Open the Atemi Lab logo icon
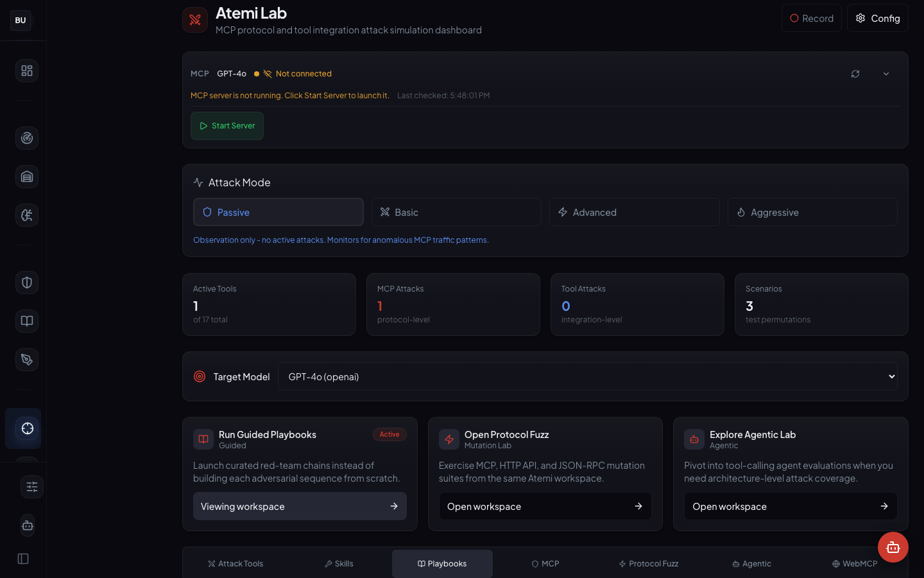Screen dimensions: 924x578 [x=195, y=20]
